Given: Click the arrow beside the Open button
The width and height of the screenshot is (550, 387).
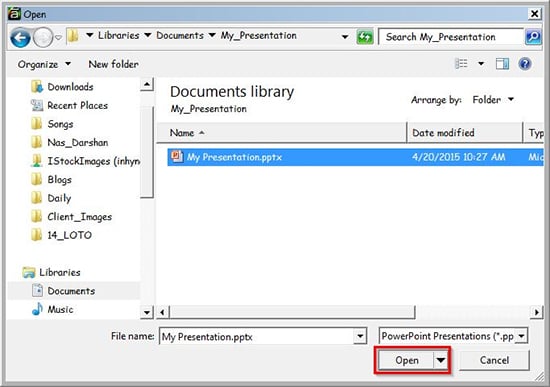Looking at the screenshot, I should (441, 360).
